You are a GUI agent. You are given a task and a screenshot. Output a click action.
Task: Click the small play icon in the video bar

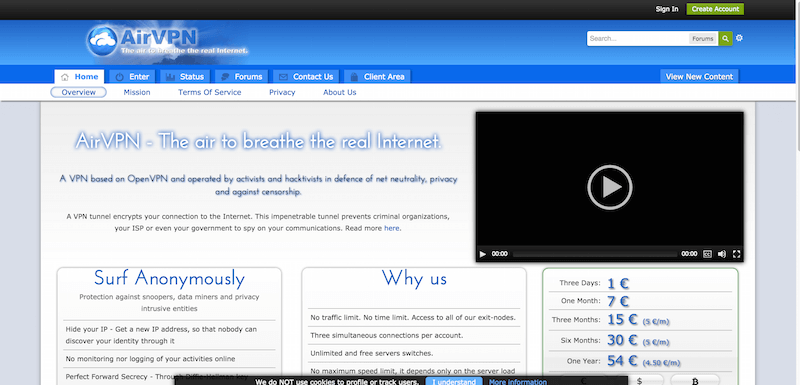coord(483,254)
